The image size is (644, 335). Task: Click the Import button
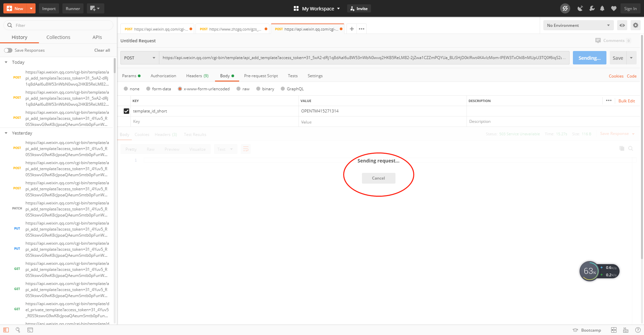(x=49, y=8)
